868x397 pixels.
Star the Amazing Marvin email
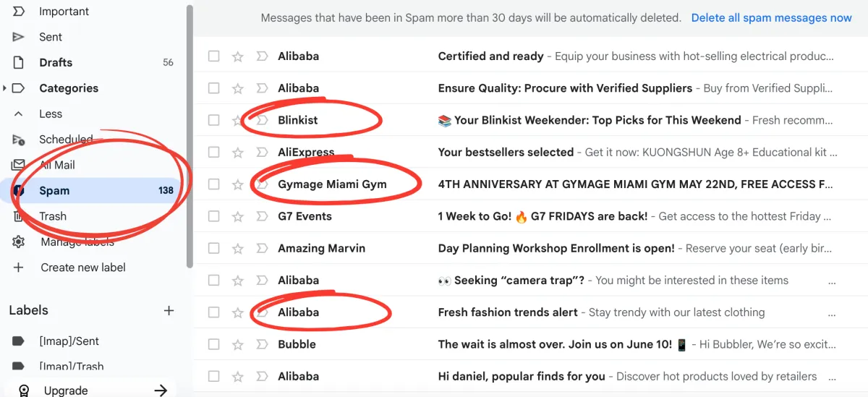(237, 248)
